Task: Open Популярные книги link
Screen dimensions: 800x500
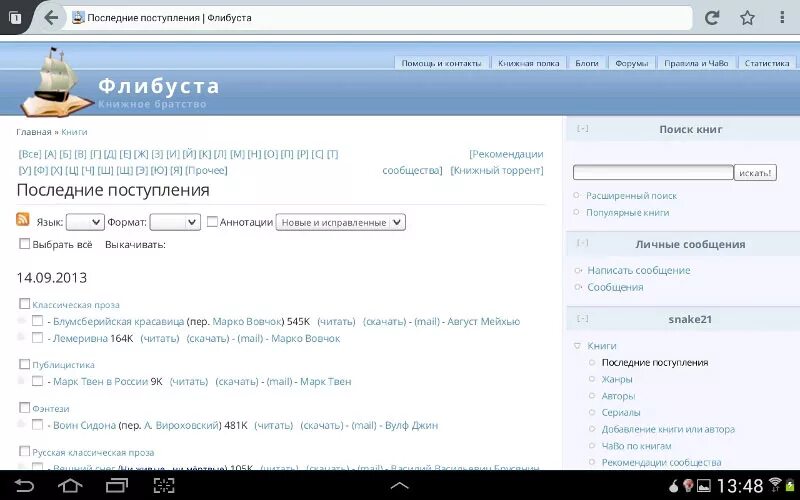Action: pyautogui.click(x=627, y=212)
